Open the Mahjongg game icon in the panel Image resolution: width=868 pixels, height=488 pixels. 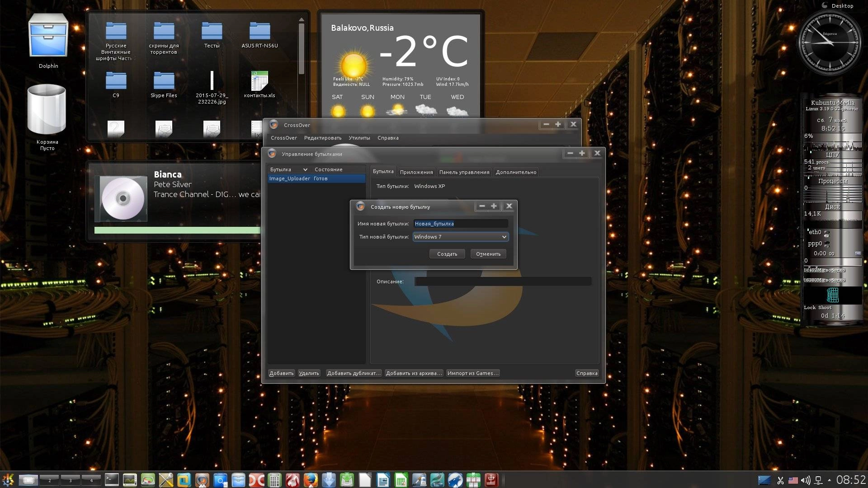(491, 480)
